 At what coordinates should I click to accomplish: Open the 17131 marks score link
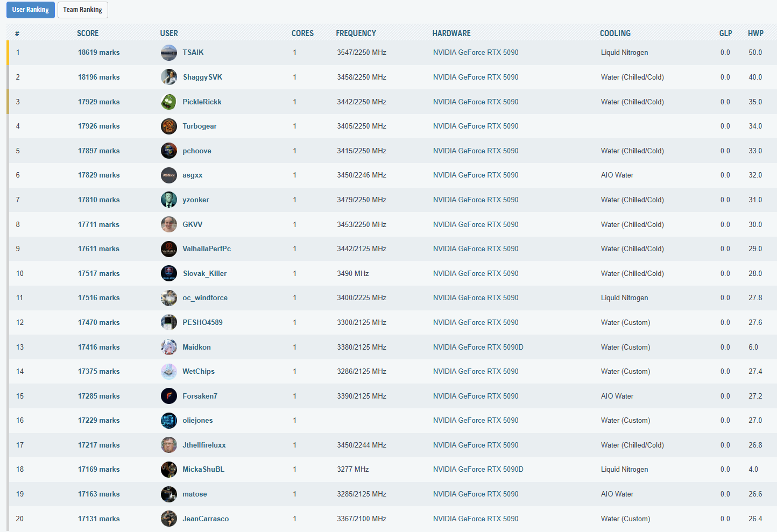click(x=98, y=519)
